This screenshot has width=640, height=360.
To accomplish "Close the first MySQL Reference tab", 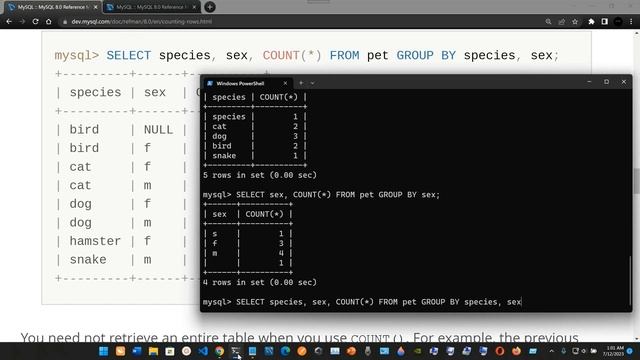I will (96, 7).
